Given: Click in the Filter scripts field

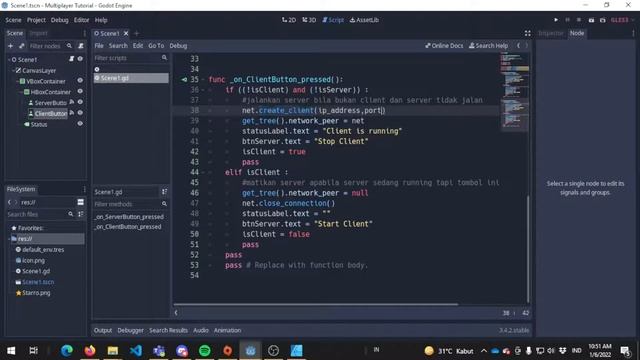Looking at the screenshot, I should point(131,58).
